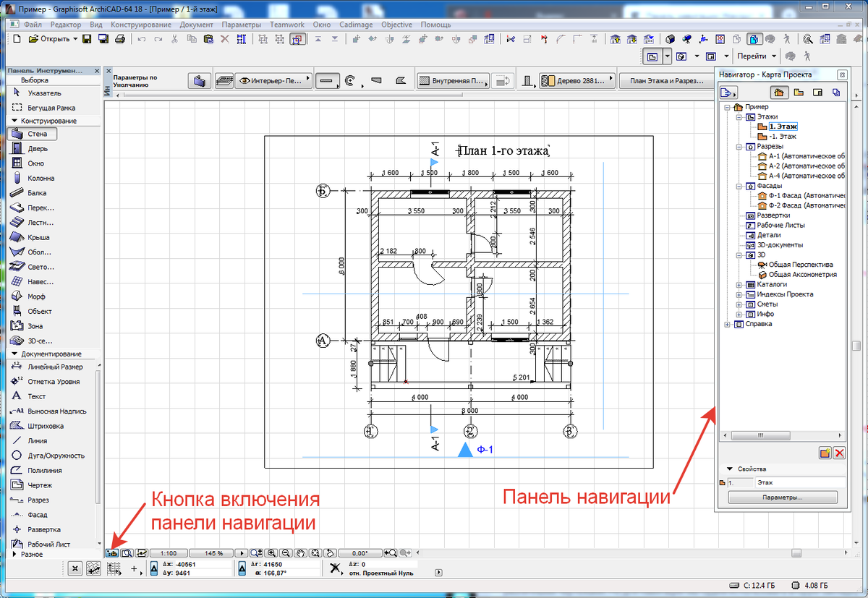Select the Балка (Beam) tool
The image size is (868, 598).
(x=29, y=193)
